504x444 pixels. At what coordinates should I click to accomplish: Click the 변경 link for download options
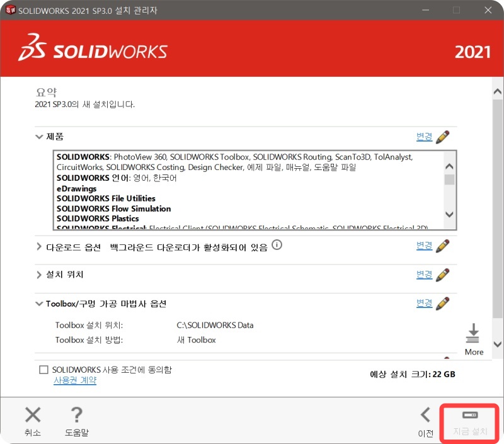click(425, 246)
